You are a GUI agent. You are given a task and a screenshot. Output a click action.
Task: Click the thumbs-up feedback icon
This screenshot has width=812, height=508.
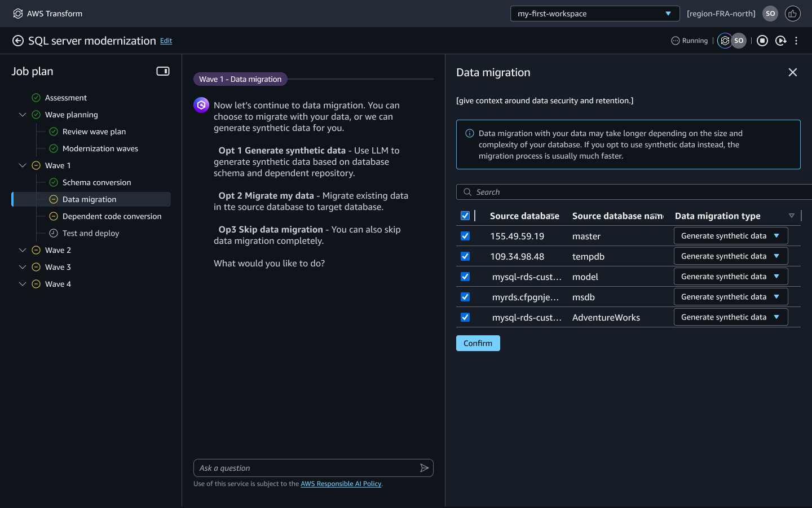point(792,14)
